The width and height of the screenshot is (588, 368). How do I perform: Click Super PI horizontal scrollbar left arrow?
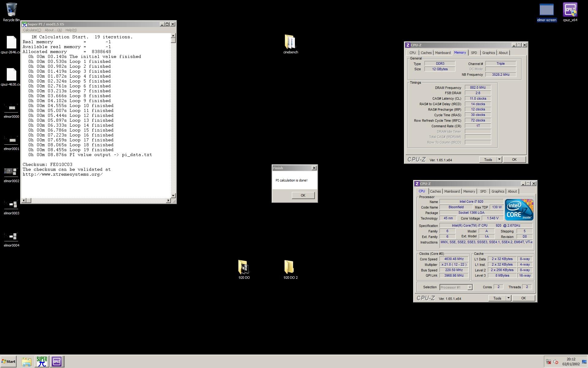coord(24,201)
